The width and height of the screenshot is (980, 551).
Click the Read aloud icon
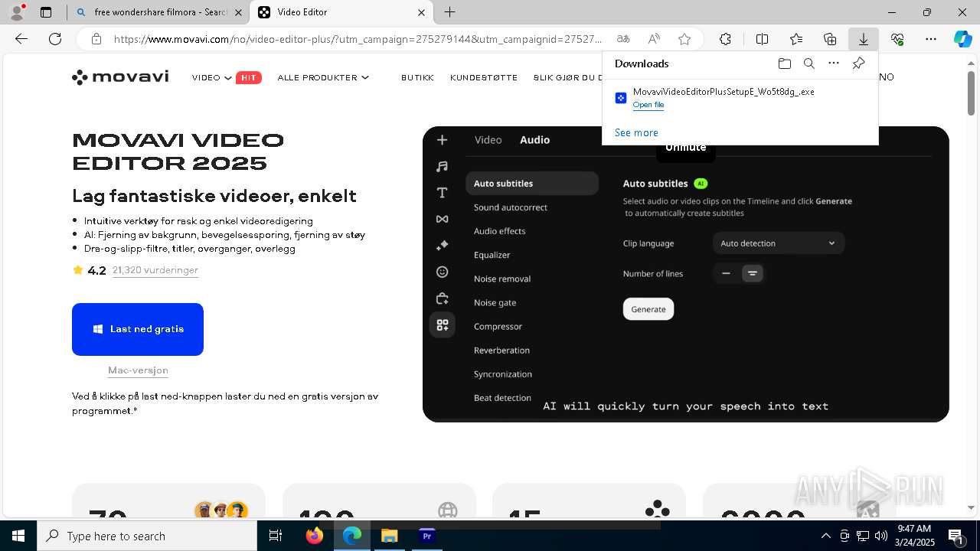[x=654, y=39]
